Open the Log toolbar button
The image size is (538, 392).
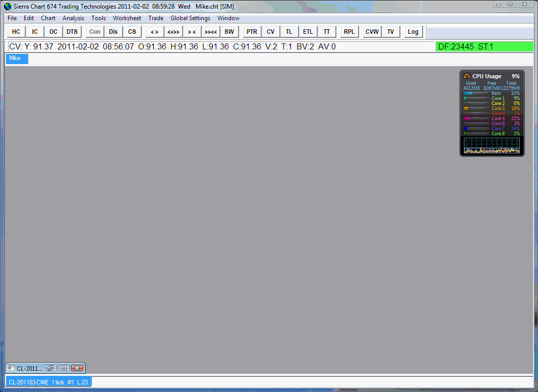coord(413,32)
